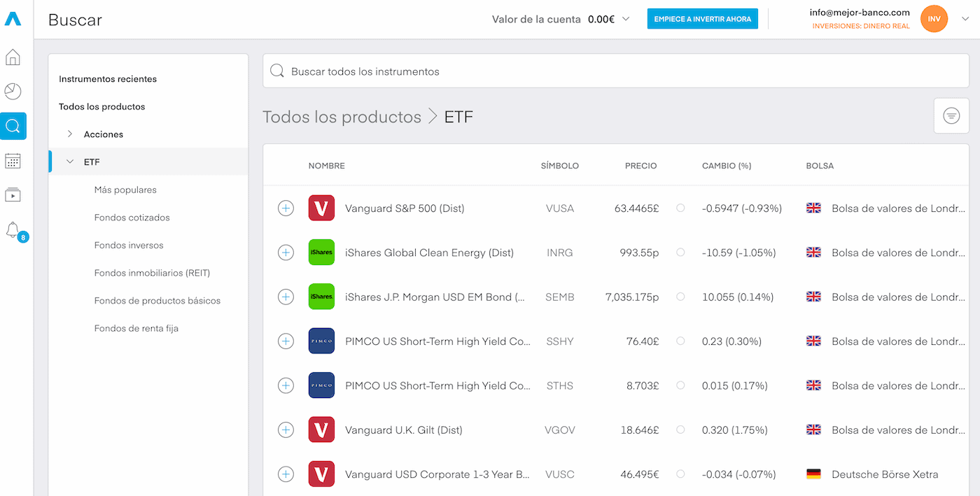Click the status circle in VUSC row

(680, 474)
